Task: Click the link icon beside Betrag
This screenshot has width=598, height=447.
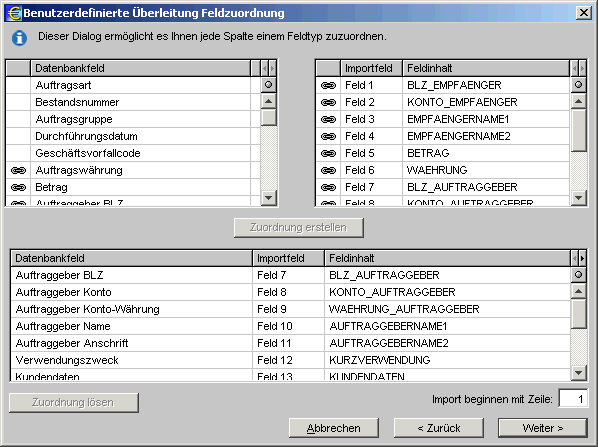Action: [18, 187]
